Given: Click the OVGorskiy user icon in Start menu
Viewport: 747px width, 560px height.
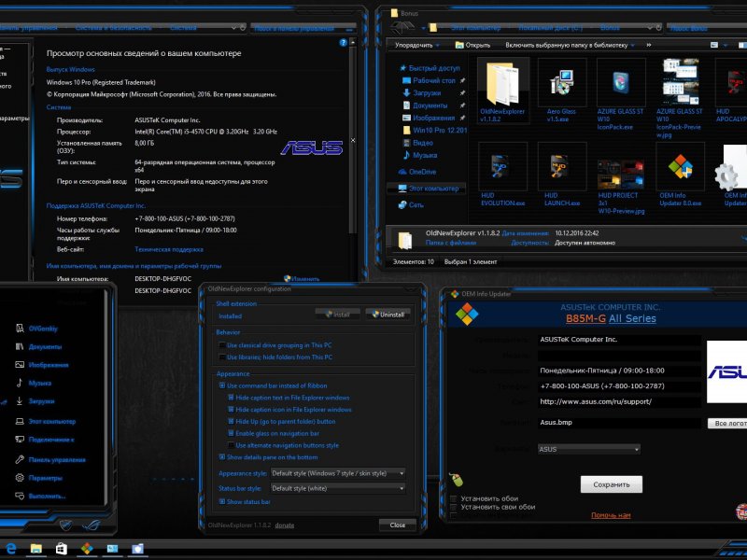Looking at the screenshot, I should pyautogui.click(x=20, y=329).
